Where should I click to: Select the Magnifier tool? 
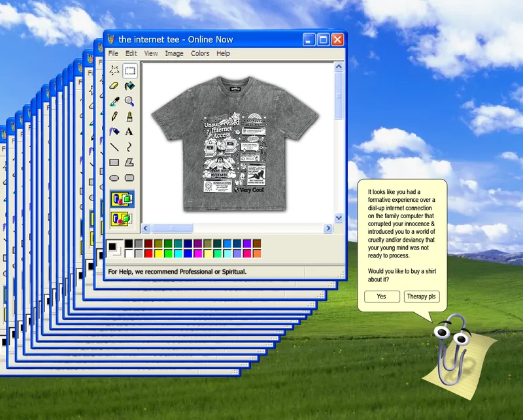coord(129,101)
